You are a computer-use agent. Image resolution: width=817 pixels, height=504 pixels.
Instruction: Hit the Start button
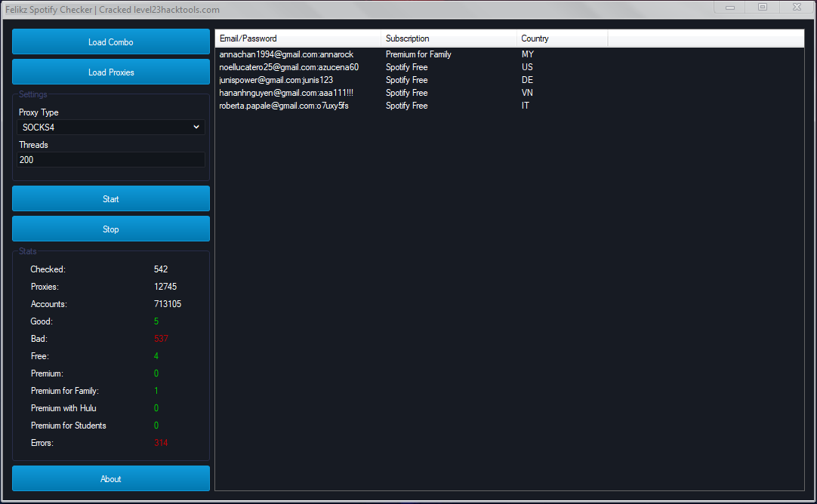pyautogui.click(x=110, y=199)
